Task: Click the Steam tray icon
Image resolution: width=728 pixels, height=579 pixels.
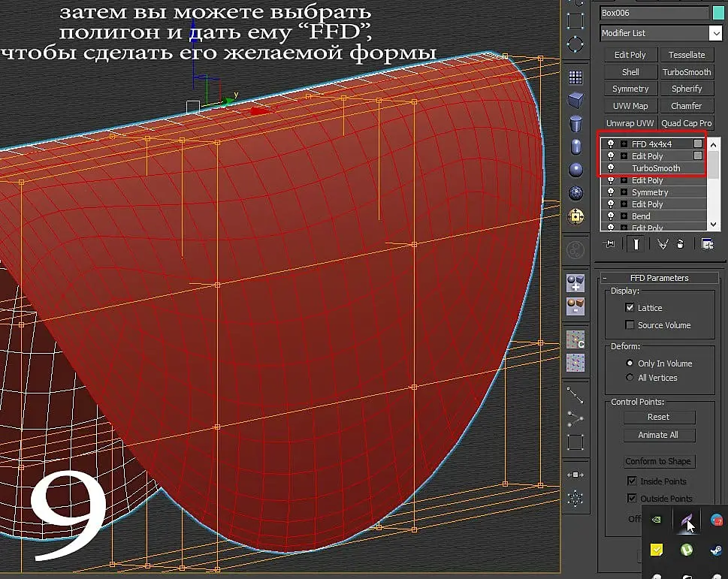Action: point(716,550)
